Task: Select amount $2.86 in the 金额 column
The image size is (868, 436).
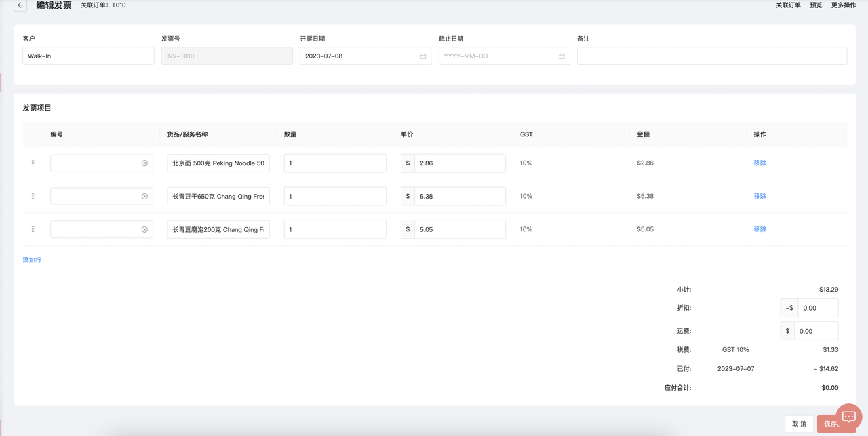Action: pyautogui.click(x=645, y=163)
